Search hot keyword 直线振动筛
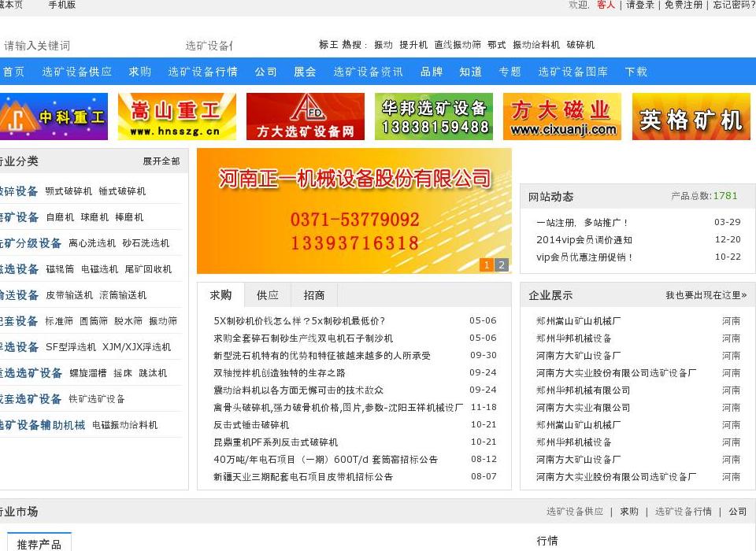The height and width of the screenshot is (551, 756). [458, 45]
